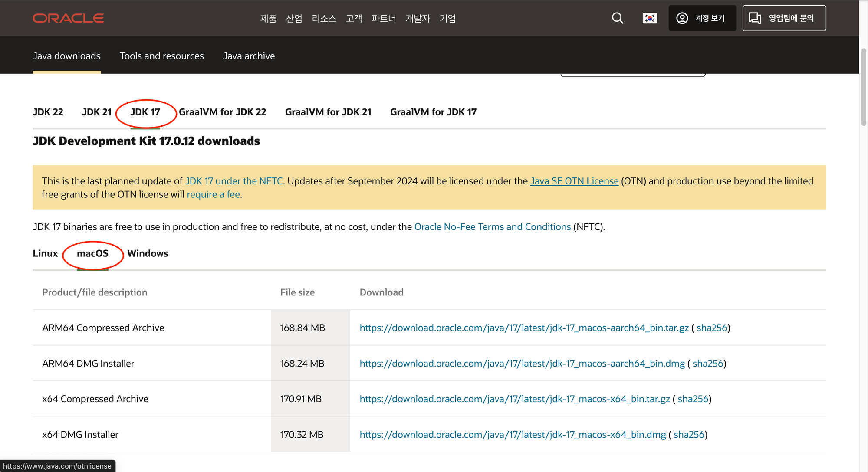Open the Java SE OTN License link
This screenshot has width=868, height=472.
(574, 181)
